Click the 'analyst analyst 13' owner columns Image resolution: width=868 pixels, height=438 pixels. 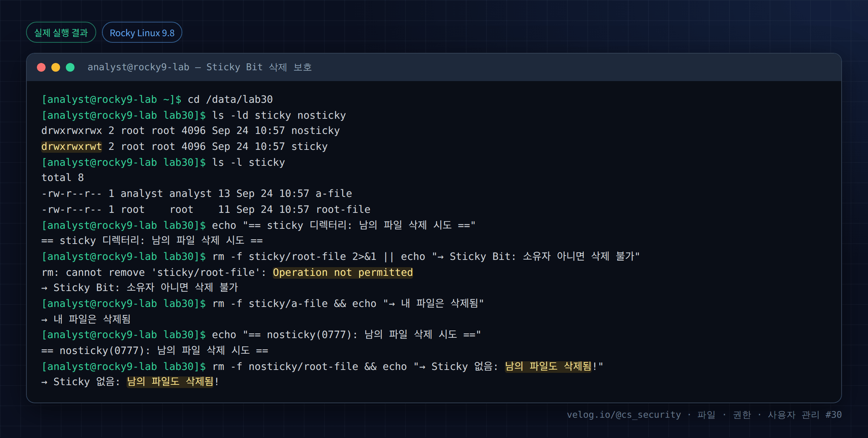tap(175, 194)
